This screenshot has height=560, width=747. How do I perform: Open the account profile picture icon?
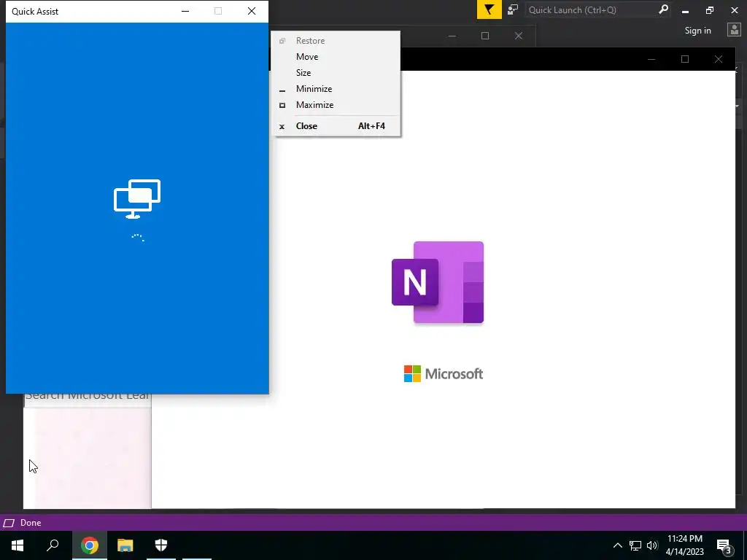(x=734, y=30)
